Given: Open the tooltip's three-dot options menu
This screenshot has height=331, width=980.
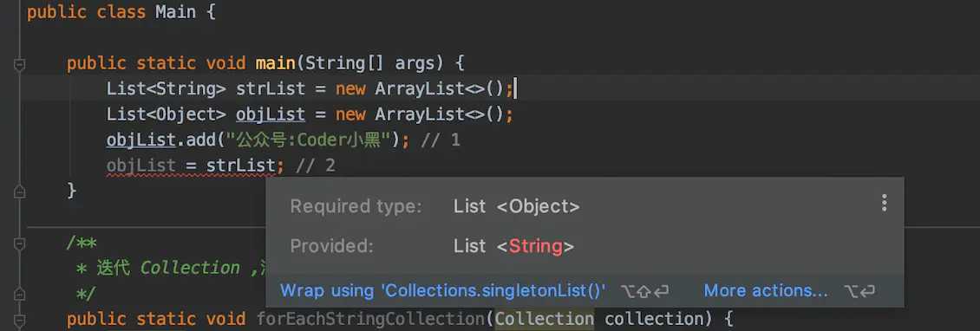Looking at the screenshot, I should [x=884, y=203].
